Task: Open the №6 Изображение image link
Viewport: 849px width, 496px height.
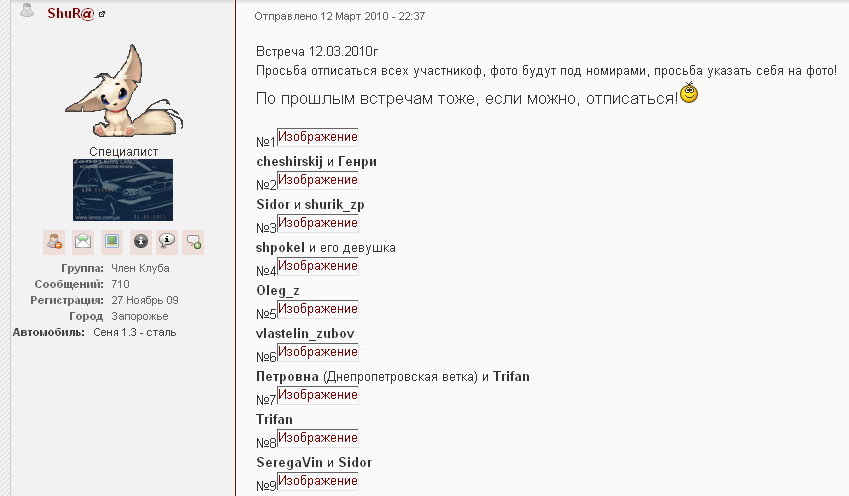Action: coord(317,352)
